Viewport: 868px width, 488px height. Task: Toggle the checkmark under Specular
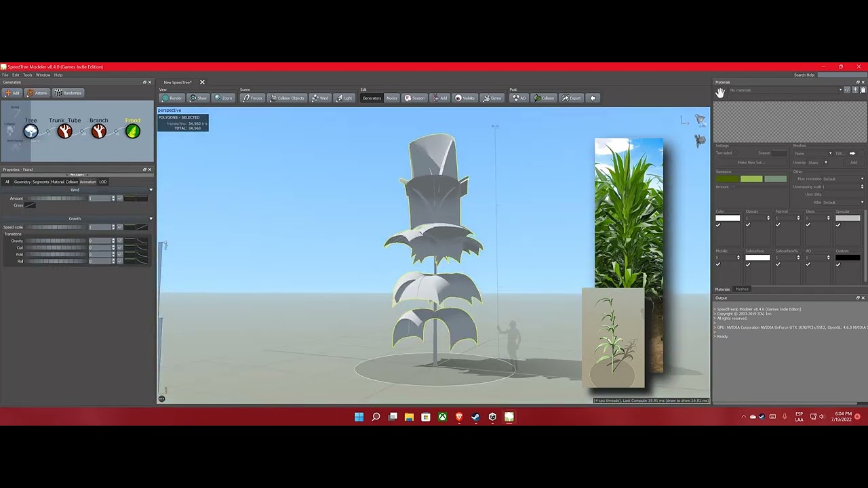pos(838,226)
